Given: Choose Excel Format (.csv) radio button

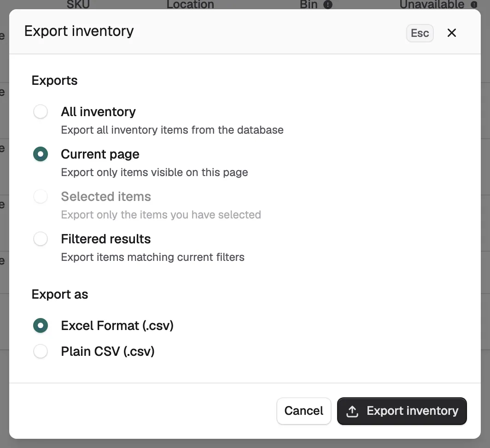Looking at the screenshot, I should coord(41,326).
